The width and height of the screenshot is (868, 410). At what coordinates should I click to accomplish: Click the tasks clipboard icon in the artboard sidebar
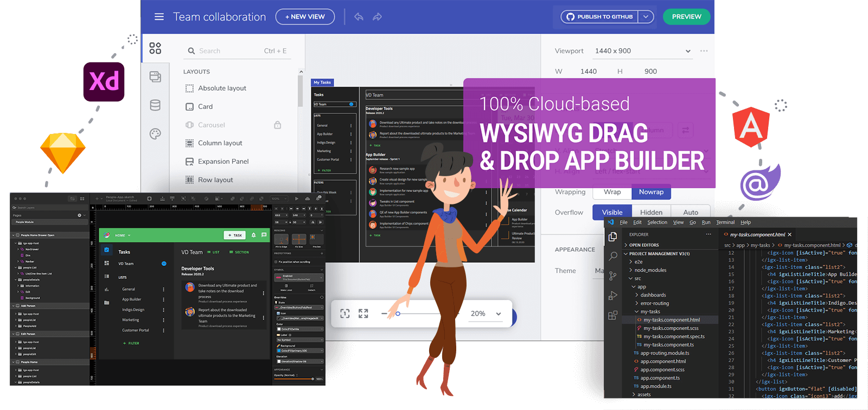tap(107, 250)
